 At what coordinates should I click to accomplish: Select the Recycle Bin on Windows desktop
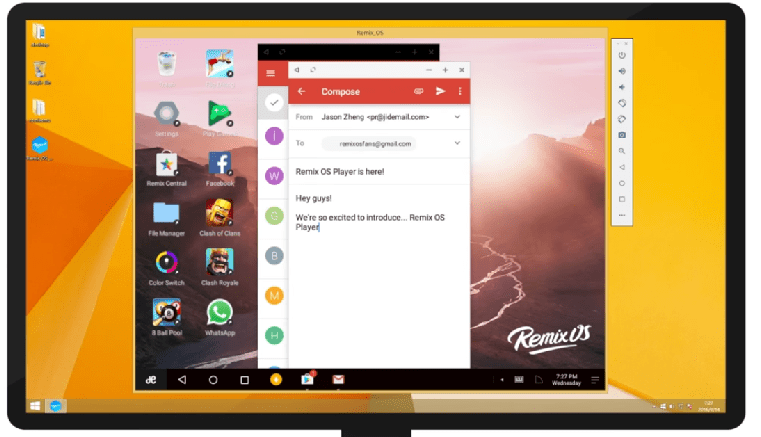40,73
